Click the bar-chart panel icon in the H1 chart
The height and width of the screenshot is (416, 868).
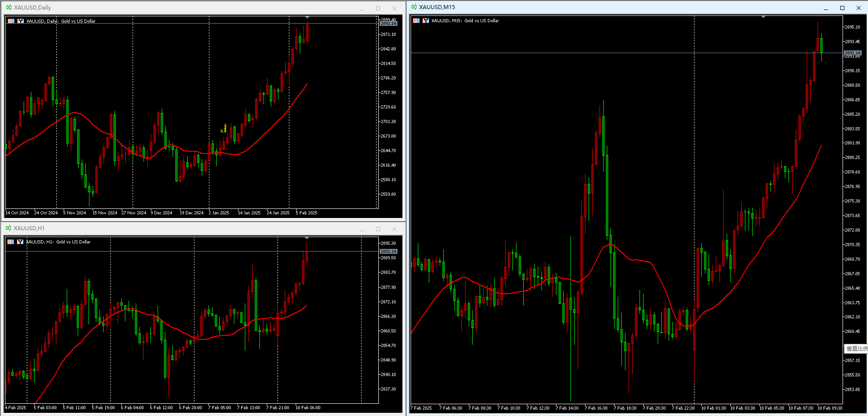pyautogui.click(x=20, y=242)
